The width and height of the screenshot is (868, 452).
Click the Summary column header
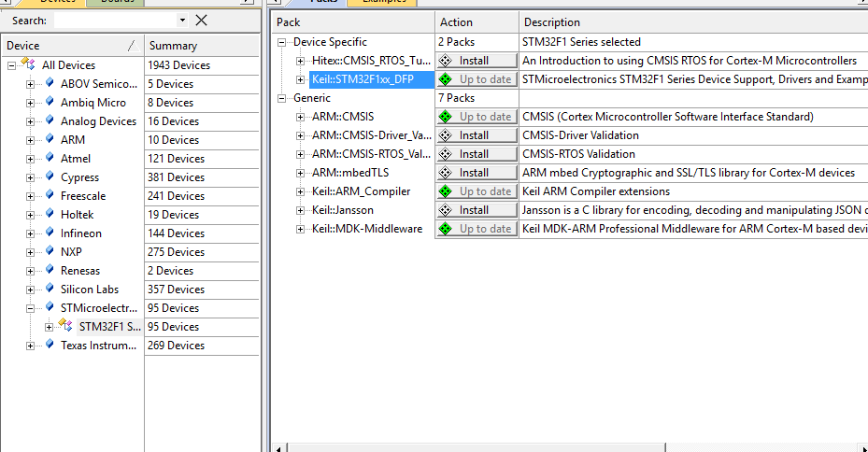click(x=202, y=46)
